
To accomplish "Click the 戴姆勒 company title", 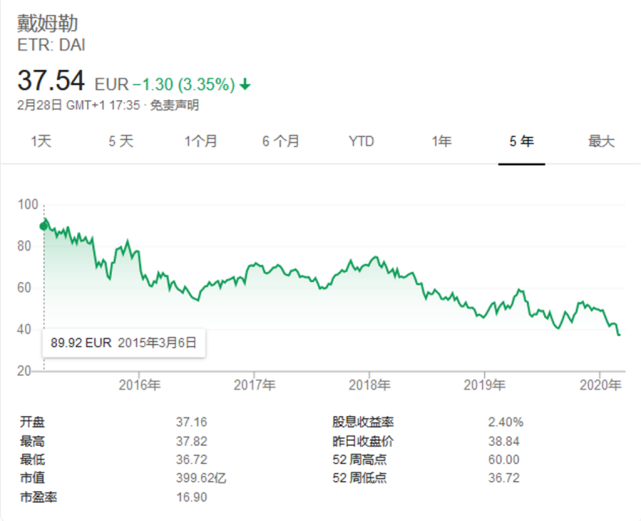I will click(x=47, y=23).
